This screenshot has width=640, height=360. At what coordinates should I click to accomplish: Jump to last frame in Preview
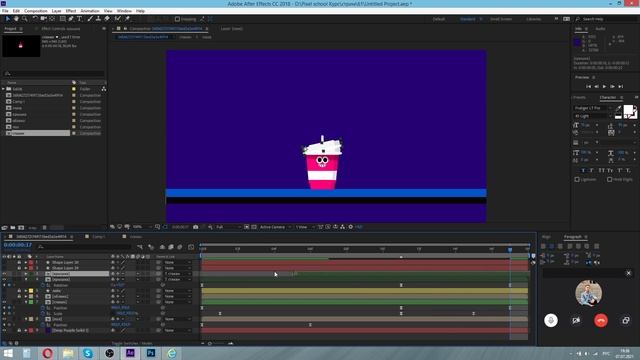(620, 87)
